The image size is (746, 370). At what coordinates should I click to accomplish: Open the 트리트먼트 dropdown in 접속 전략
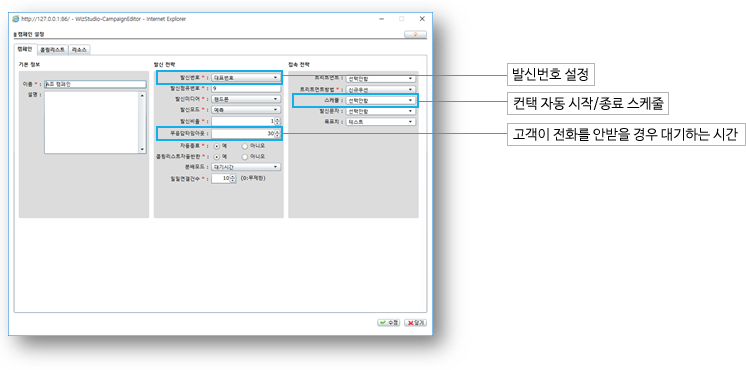click(381, 78)
